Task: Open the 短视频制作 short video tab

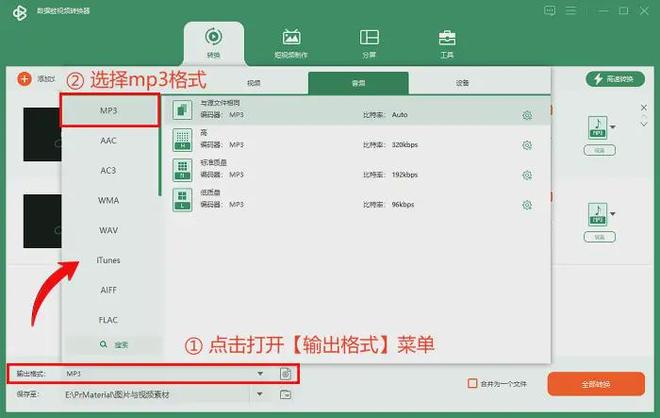Action: pos(291,44)
